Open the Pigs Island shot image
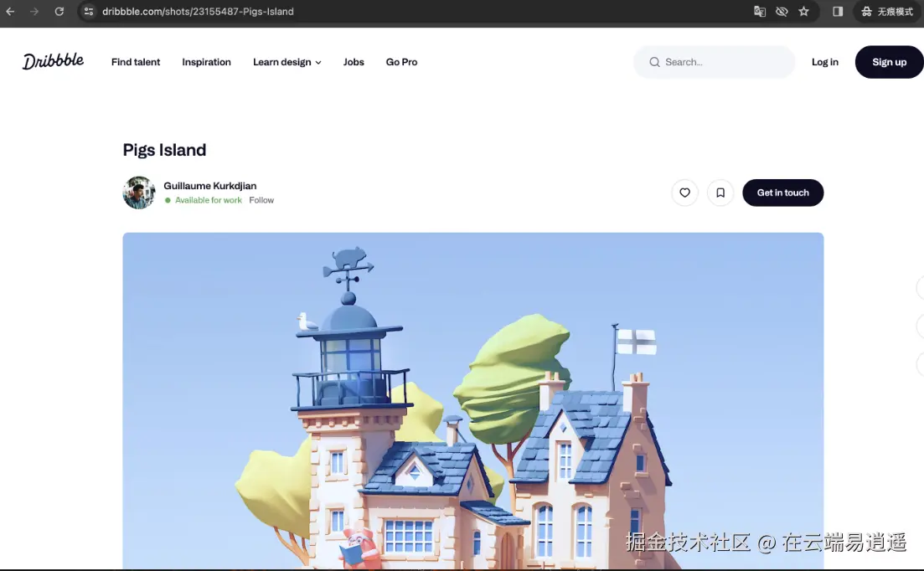924x571 pixels. coord(473,400)
